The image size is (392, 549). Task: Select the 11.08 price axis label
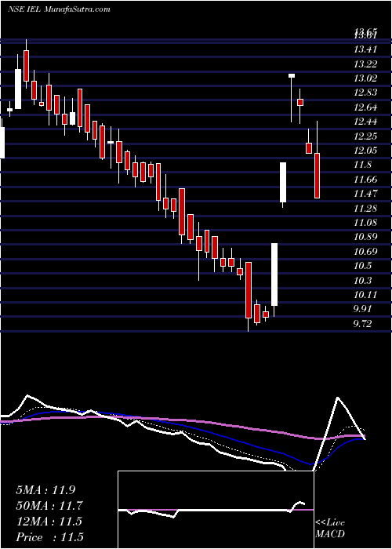pyautogui.click(x=365, y=223)
